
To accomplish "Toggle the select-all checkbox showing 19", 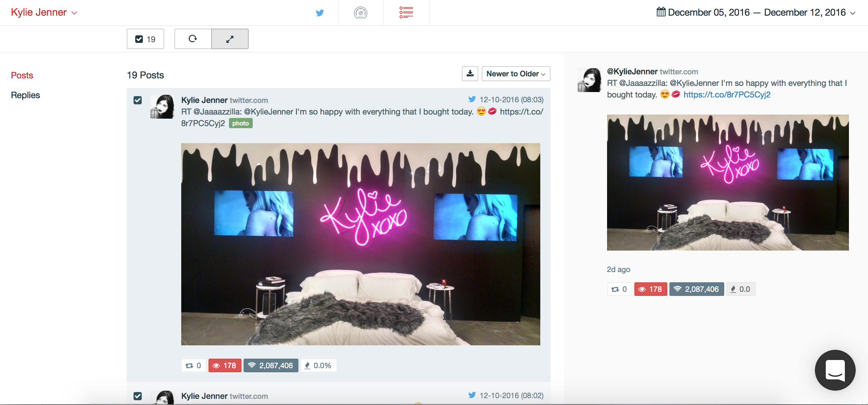I will tap(139, 39).
